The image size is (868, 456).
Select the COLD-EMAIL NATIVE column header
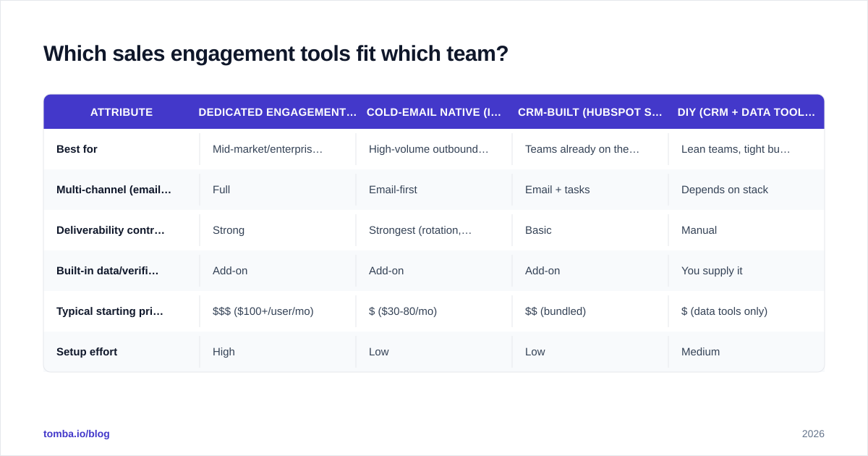434,112
